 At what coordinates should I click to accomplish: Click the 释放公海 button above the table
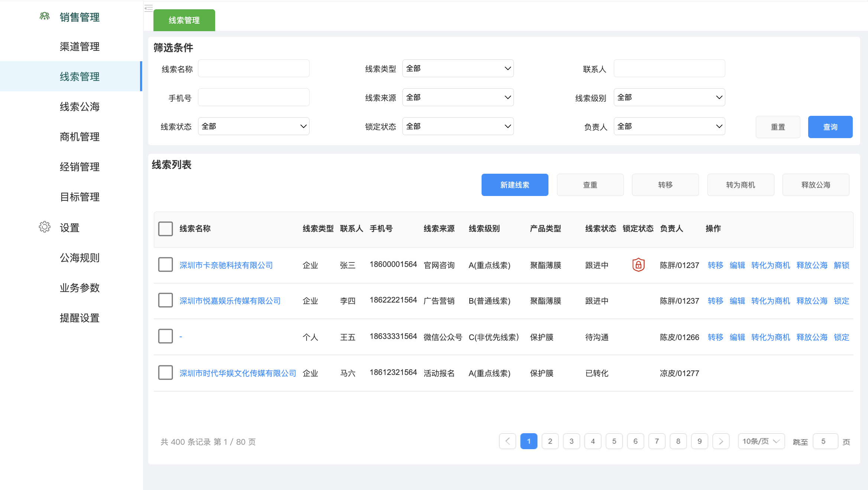816,185
